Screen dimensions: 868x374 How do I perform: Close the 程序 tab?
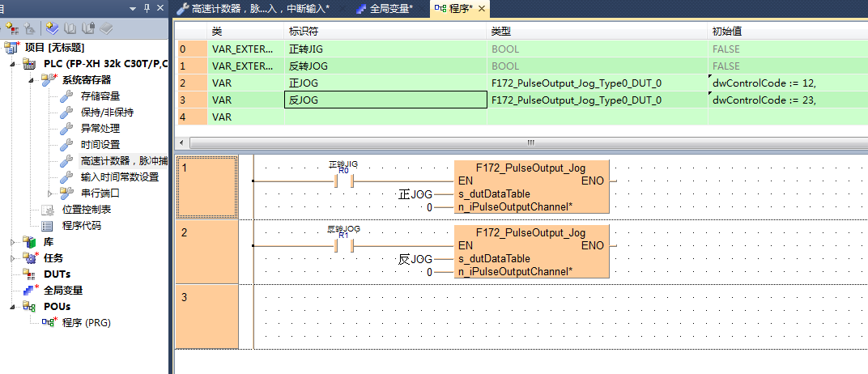coord(482,9)
